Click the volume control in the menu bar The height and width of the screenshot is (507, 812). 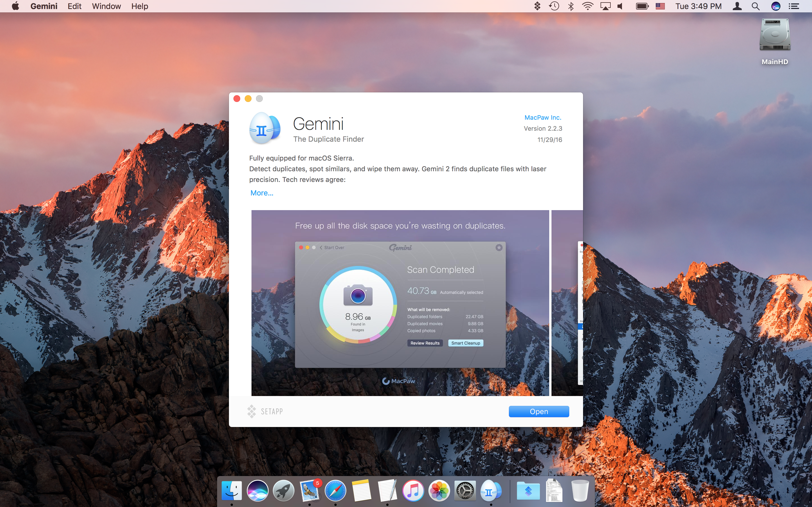620,6
